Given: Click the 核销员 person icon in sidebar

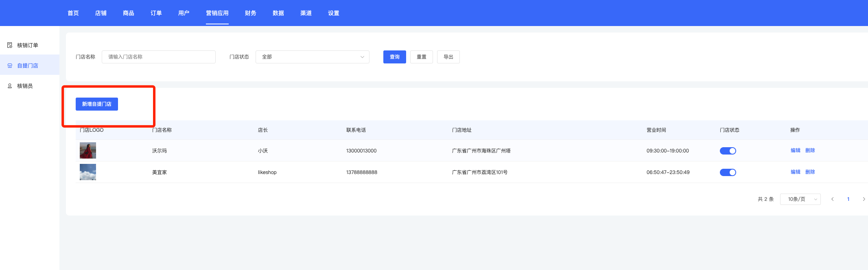Looking at the screenshot, I should tap(10, 86).
